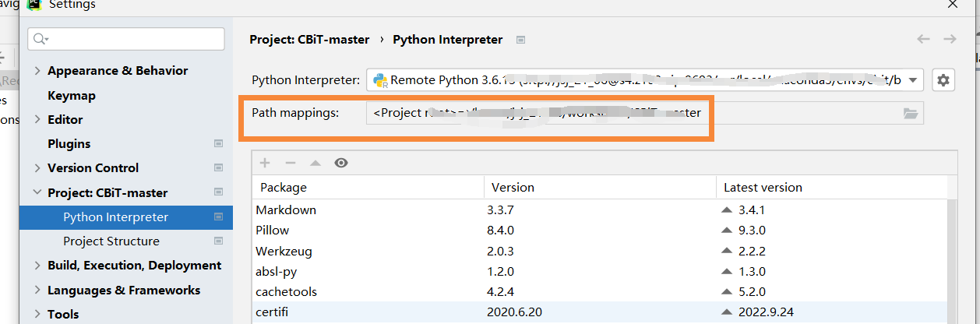Click the upgrade arrow next to 9.3.0
980x324 pixels.
pyautogui.click(x=727, y=231)
